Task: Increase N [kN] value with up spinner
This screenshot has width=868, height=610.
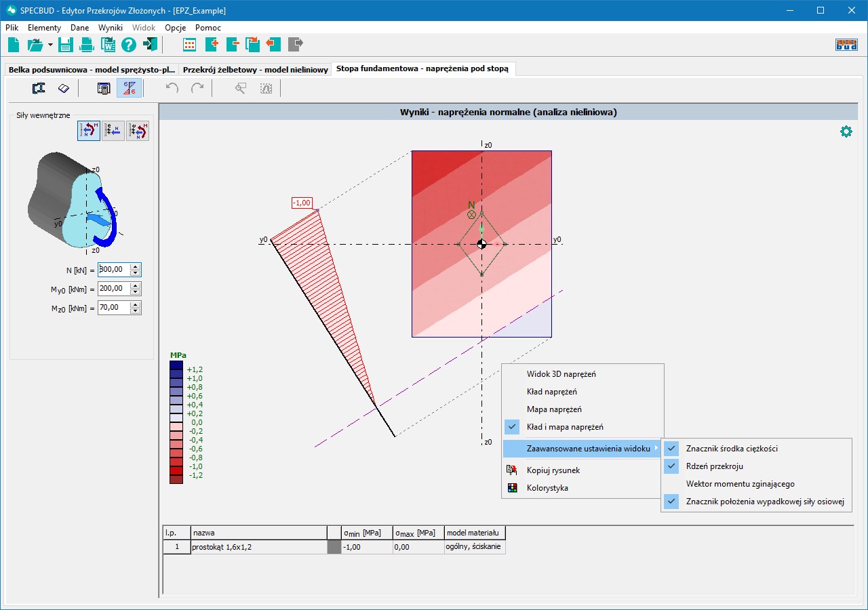Action: [136, 266]
